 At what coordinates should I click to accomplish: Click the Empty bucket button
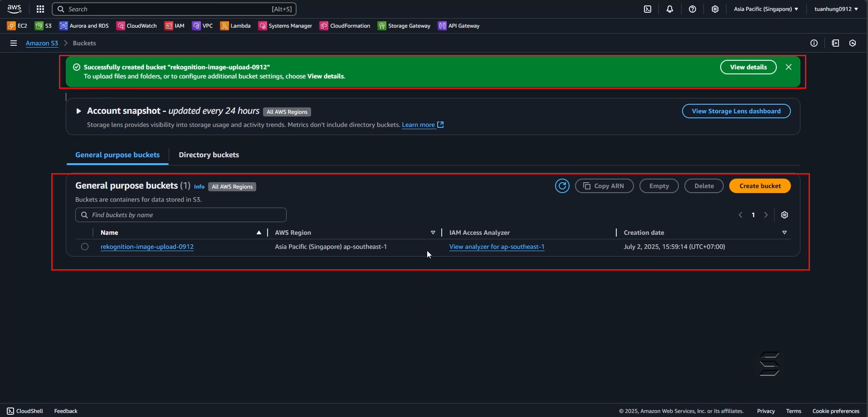click(659, 186)
